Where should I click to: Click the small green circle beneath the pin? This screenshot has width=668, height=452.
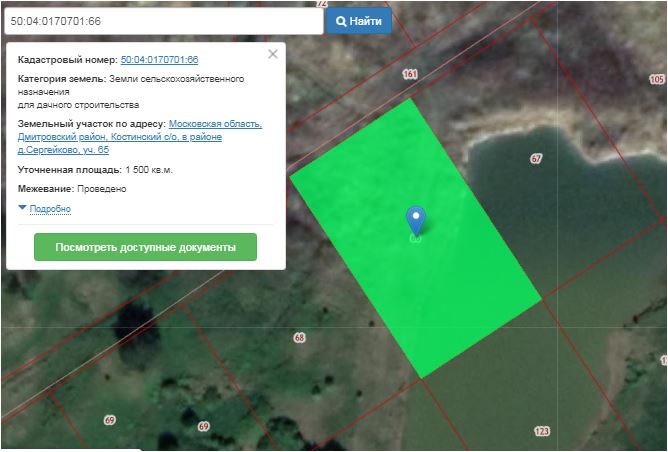point(415,238)
